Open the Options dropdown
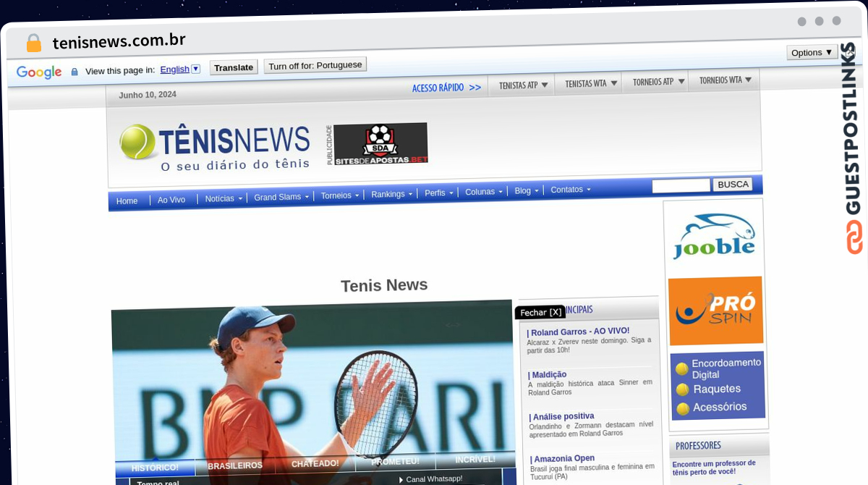This screenshot has width=868, height=485. click(x=812, y=52)
